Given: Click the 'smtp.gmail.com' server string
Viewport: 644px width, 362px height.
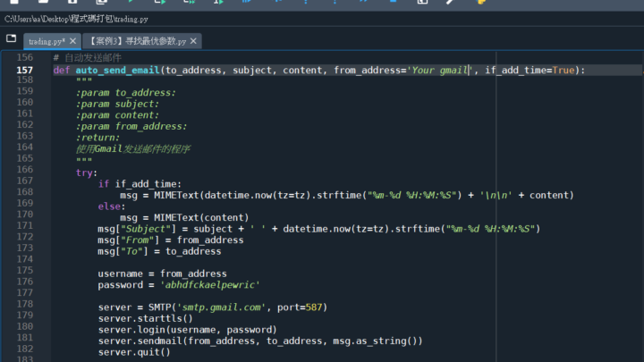Looking at the screenshot, I should (227, 307).
